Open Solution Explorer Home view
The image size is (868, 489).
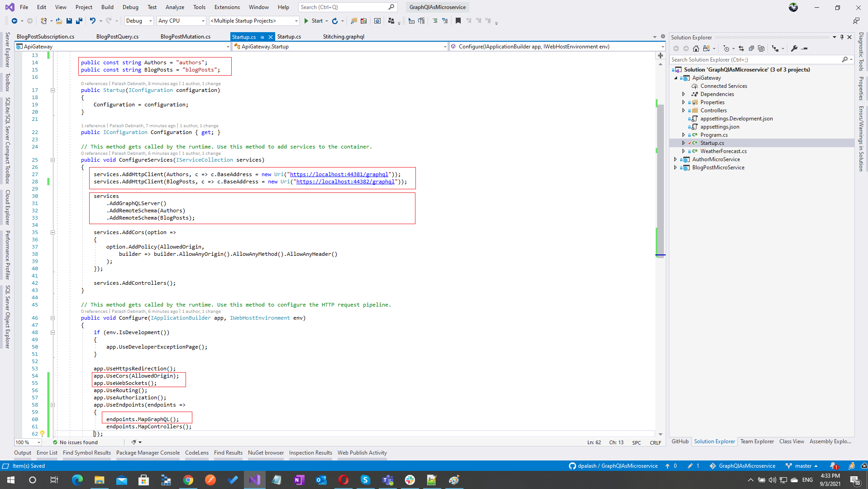tap(696, 48)
